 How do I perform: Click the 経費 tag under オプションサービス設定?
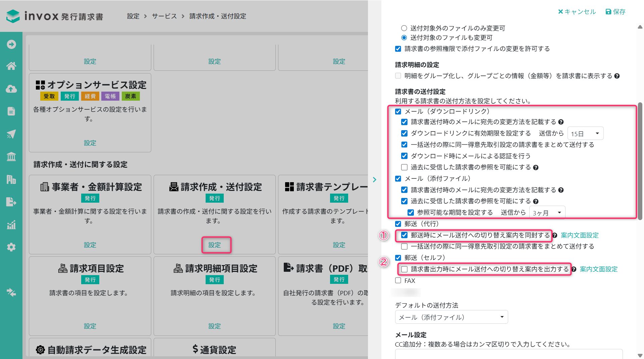90,96
